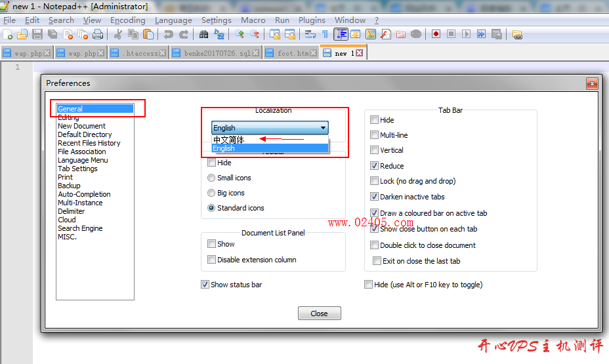Click the Save All toolbar icon
Image resolution: width=609 pixels, height=364 pixels.
[x=52, y=35]
